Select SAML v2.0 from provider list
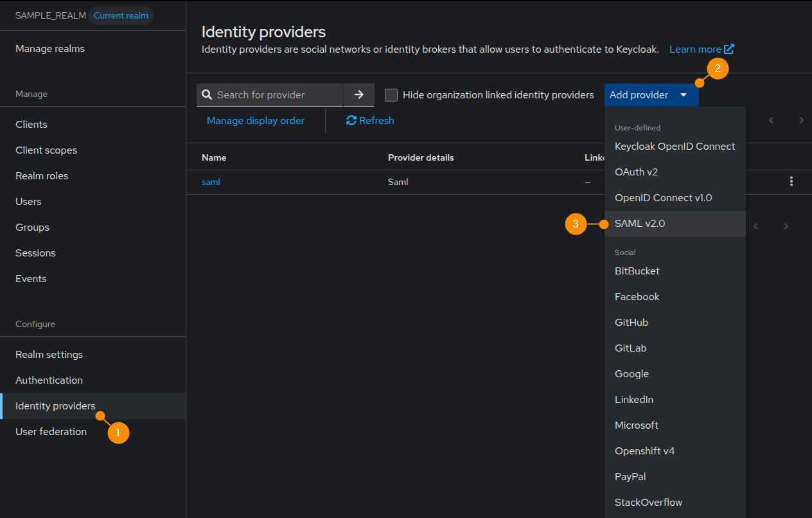812x518 pixels. 640,224
